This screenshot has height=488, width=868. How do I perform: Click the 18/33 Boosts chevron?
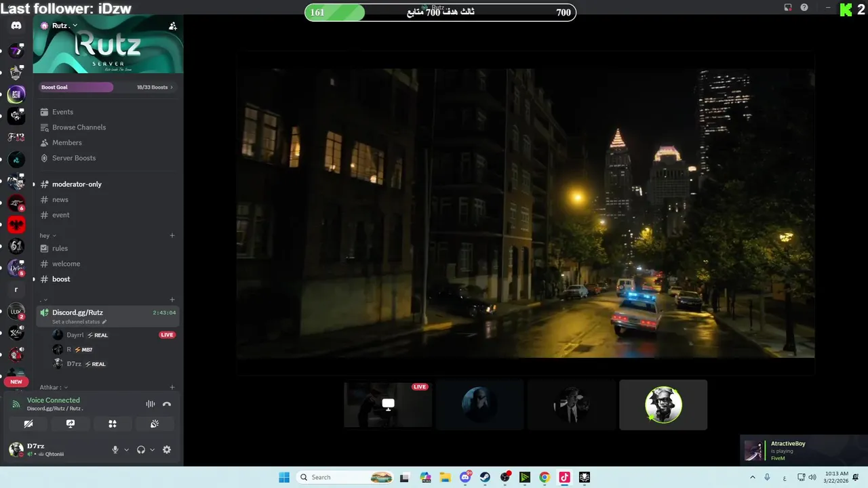[172, 87]
